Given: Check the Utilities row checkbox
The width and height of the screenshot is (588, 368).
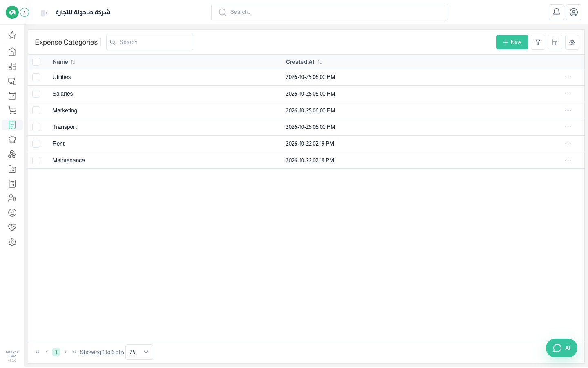Looking at the screenshot, I should pos(36,77).
